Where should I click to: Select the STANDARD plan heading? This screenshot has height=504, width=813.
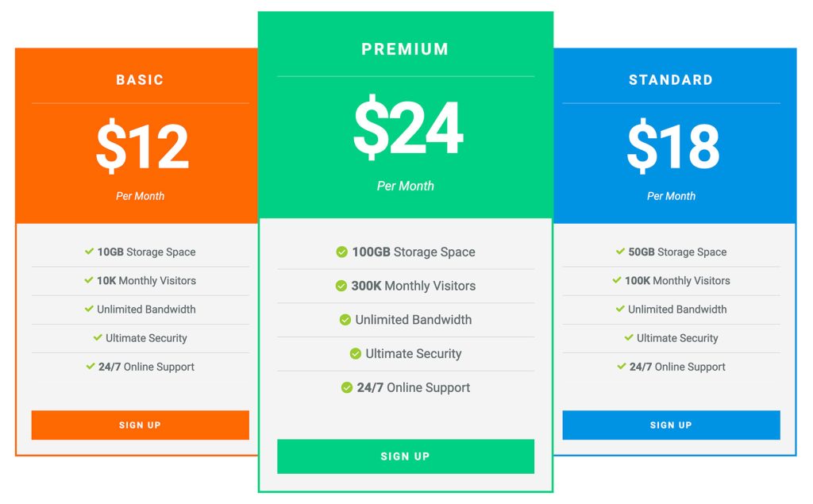pyautogui.click(x=671, y=80)
